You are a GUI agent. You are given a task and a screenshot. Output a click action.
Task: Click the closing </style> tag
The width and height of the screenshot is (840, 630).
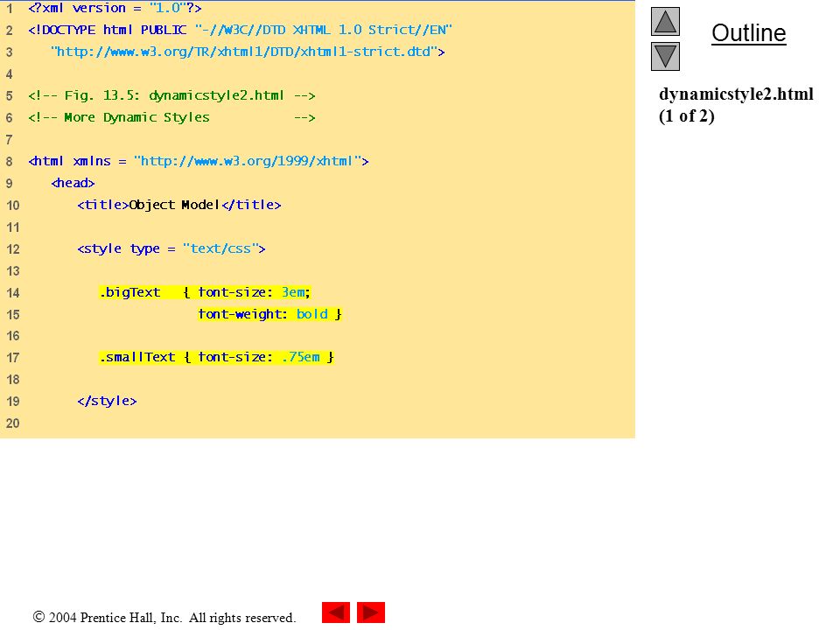pyautogui.click(x=107, y=402)
